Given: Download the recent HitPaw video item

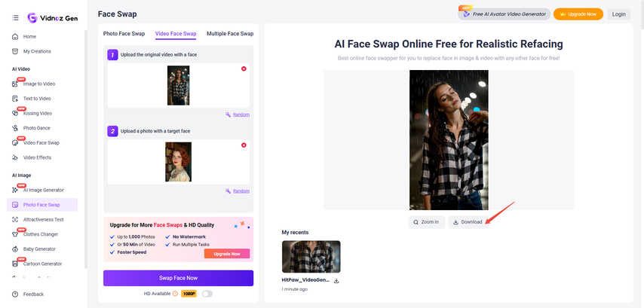Looking at the screenshot, I should pos(336,280).
